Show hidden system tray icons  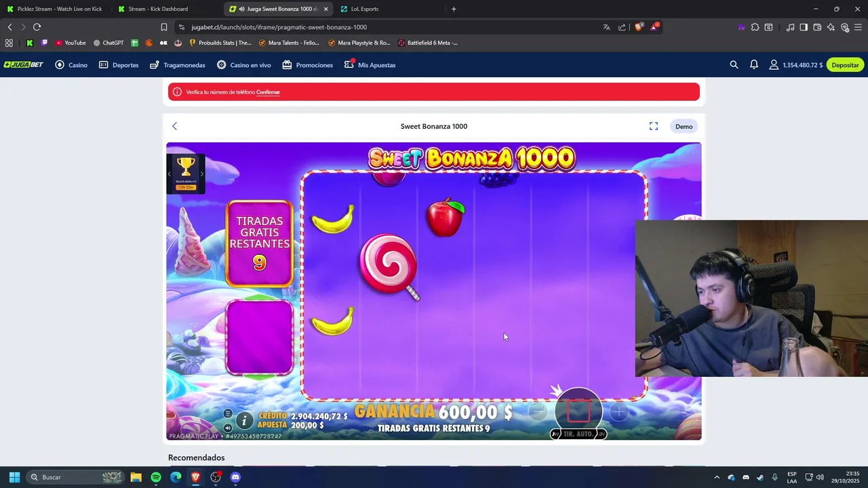(x=717, y=477)
